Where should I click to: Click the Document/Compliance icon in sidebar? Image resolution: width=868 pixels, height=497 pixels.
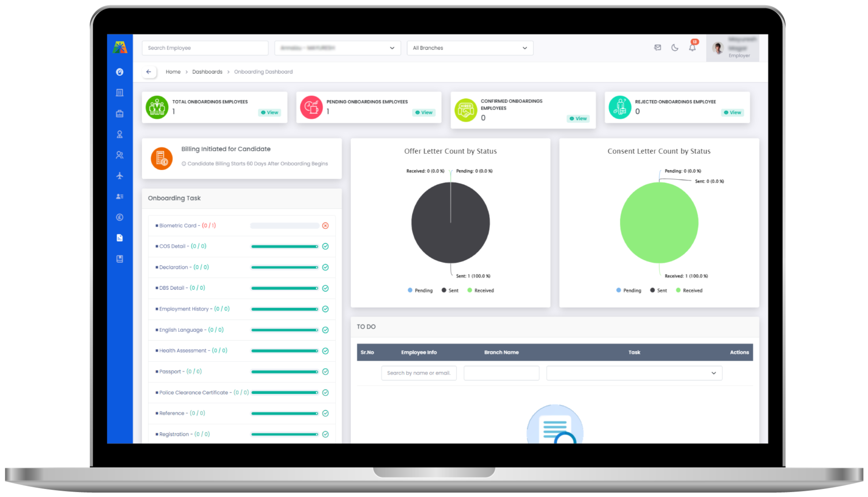(119, 238)
